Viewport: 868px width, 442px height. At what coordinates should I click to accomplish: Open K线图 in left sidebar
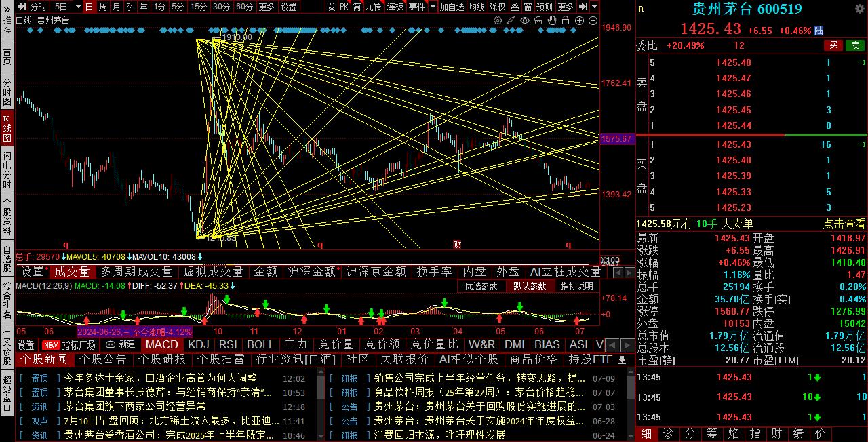click(7, 128)
